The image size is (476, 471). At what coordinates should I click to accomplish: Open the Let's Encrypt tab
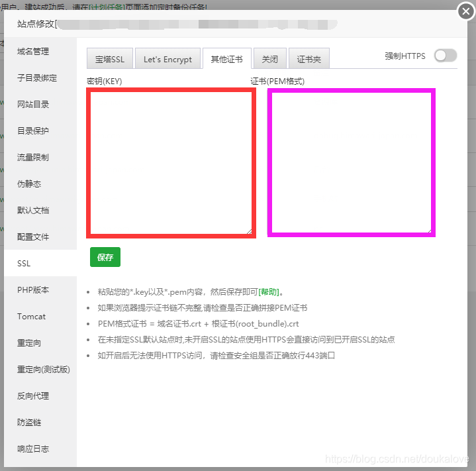point(167,59)
